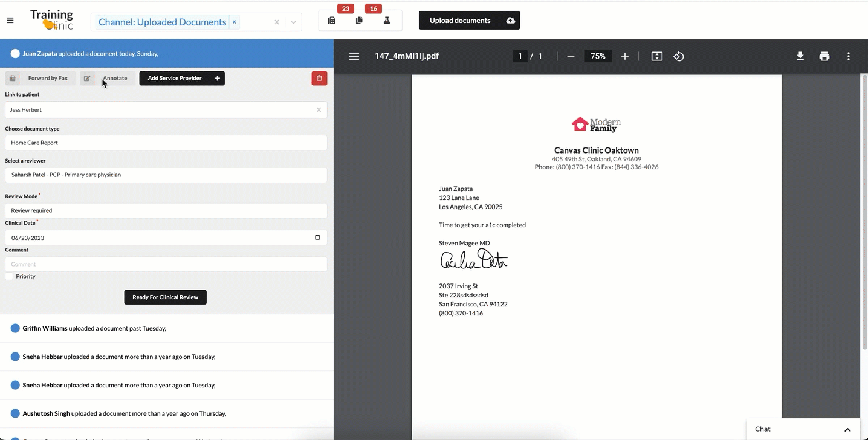Open the lab flask icon in header

click(387, 21)
